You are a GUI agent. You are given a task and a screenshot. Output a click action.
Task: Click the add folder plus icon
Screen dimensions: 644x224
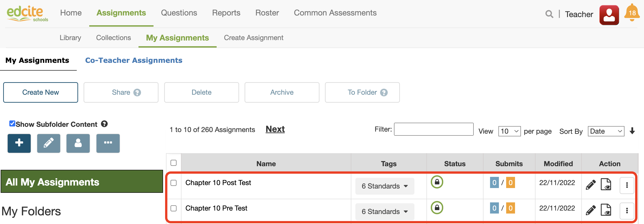point(19,143)
